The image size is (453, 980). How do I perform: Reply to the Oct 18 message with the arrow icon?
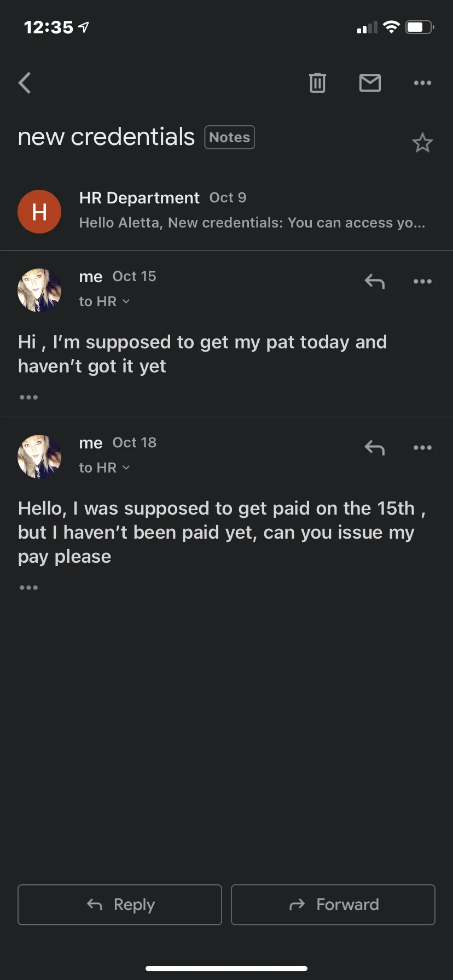375,448
